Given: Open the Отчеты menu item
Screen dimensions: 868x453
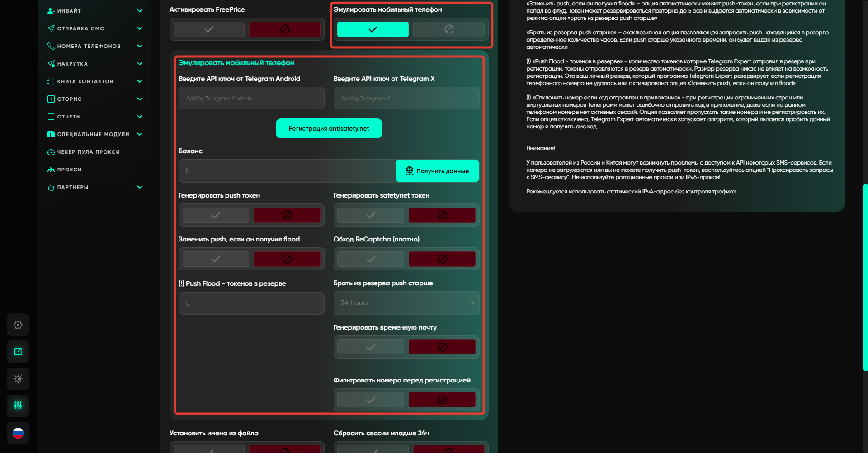Looking at the screenshot, I should point(69,117).
